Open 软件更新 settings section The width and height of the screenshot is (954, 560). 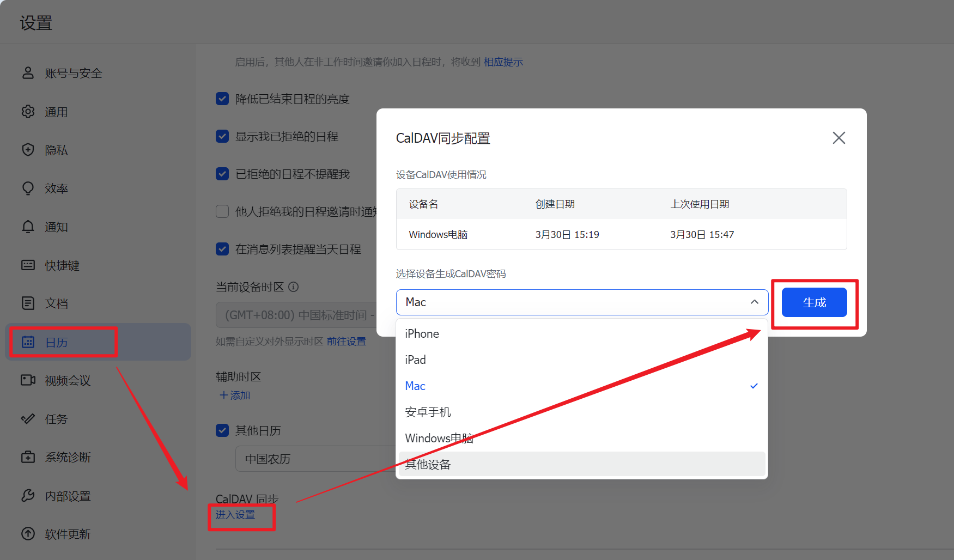98,534
